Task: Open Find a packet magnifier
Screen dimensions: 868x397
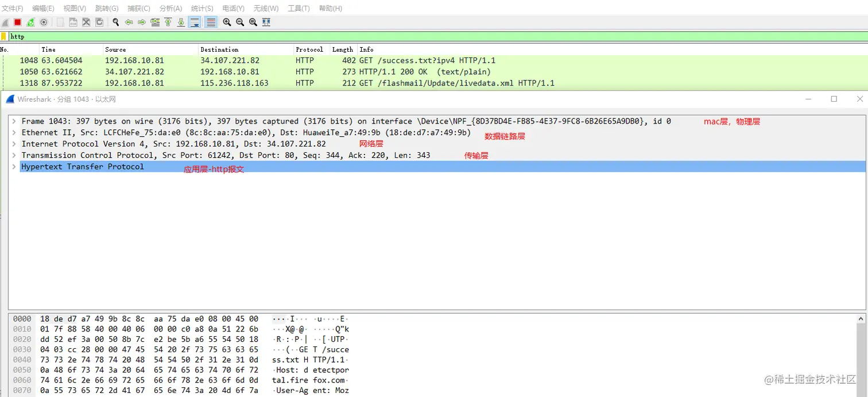Action: pyautogui.click(x=116, y=22)
